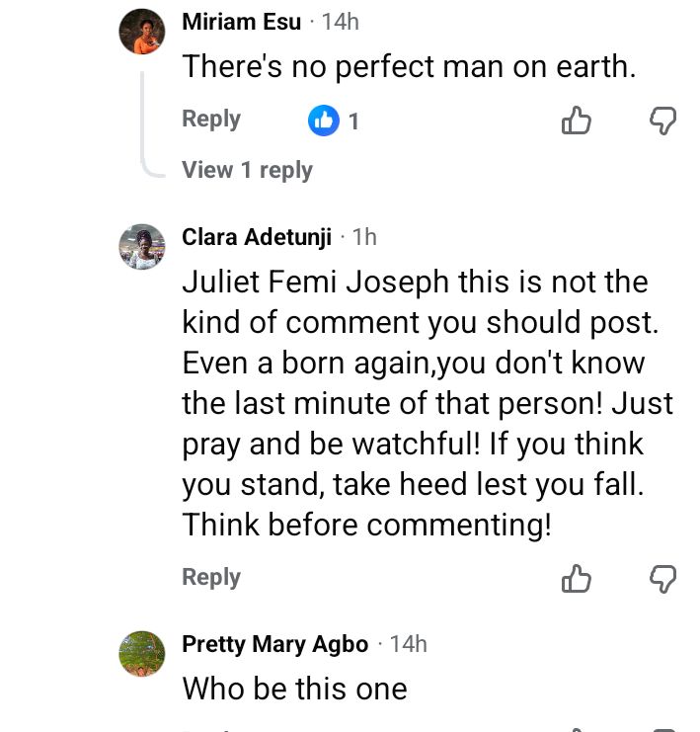Visit Pretty Mary Agbo's profile name link

pyautogui.click(x=274, y=644)
